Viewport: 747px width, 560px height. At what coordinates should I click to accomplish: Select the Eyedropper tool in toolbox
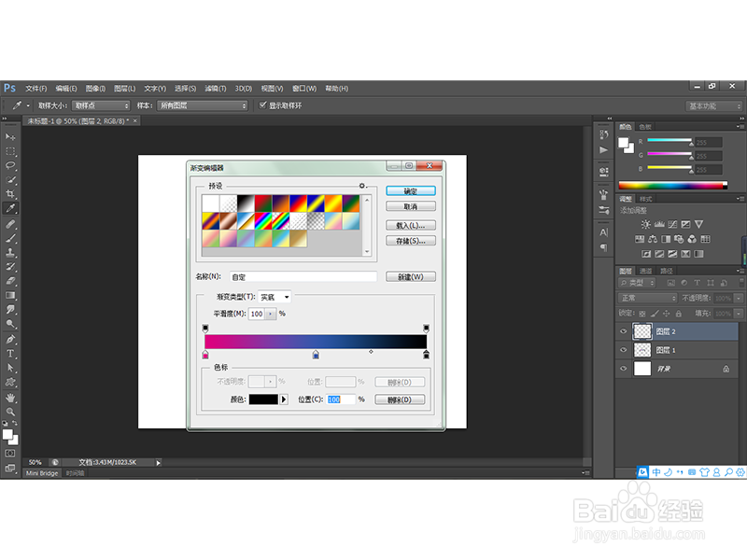coord(10,208)
